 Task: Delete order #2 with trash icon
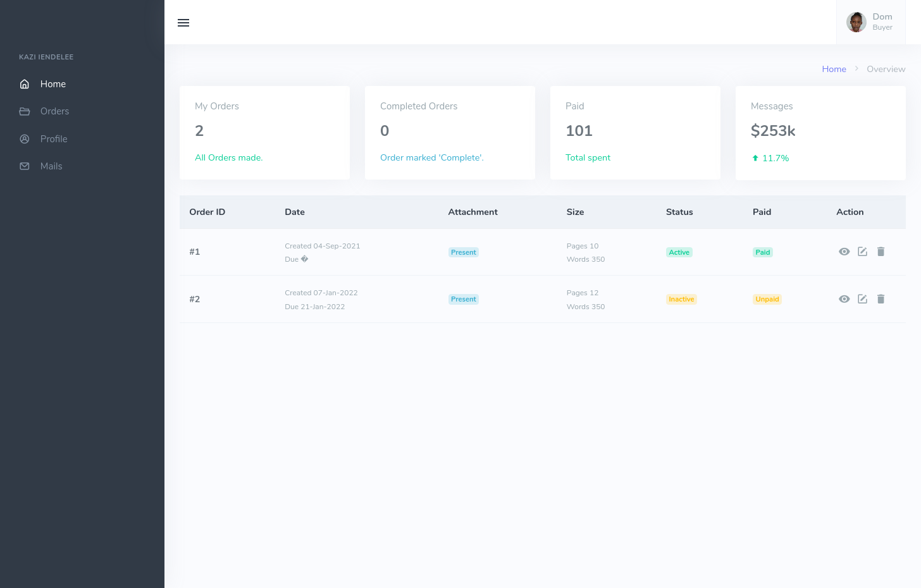pyautogui.click(x=881, y=299)
